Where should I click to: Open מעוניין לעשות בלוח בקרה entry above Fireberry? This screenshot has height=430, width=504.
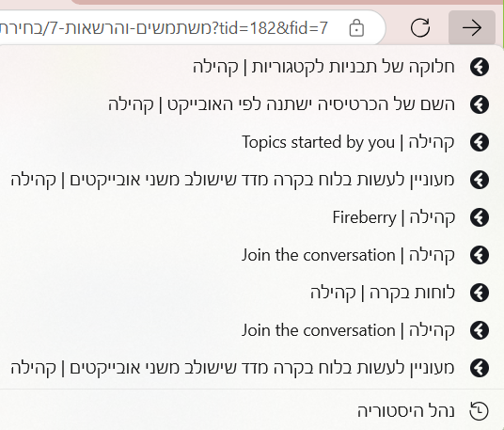pos(252,180)
